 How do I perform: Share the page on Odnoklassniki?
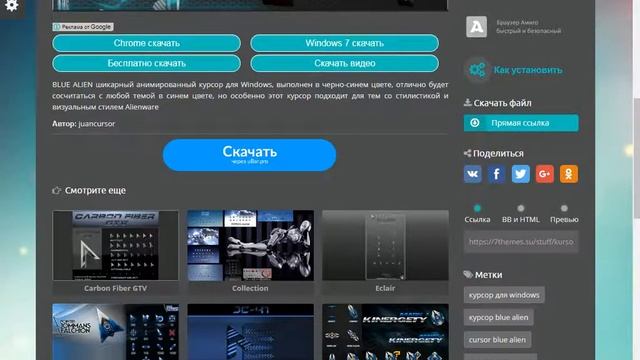coord(569,174)
